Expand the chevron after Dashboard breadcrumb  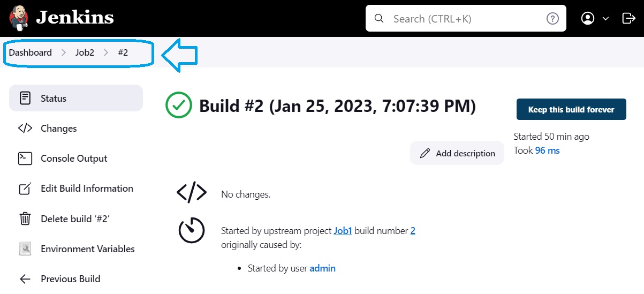[x=64, y=52]
